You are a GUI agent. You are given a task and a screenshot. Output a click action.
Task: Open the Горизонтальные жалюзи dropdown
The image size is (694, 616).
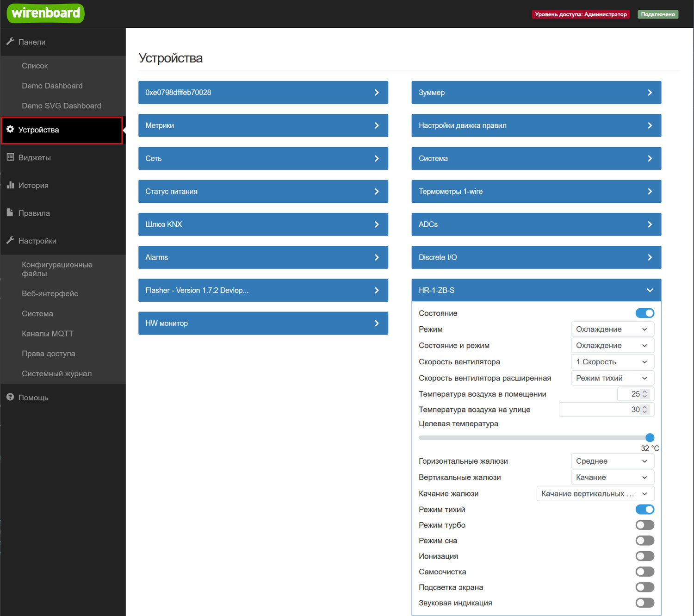pos(612,461)
